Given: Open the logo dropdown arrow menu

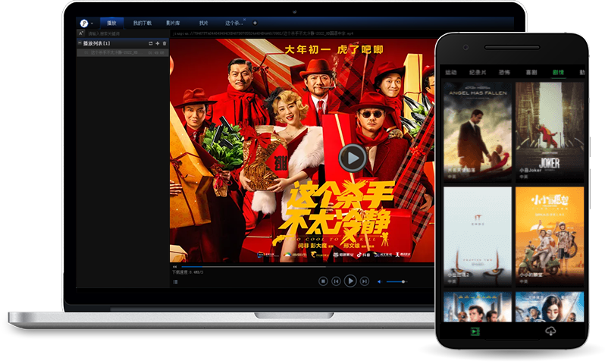Looking at the screenshot, I should point(92,24).
